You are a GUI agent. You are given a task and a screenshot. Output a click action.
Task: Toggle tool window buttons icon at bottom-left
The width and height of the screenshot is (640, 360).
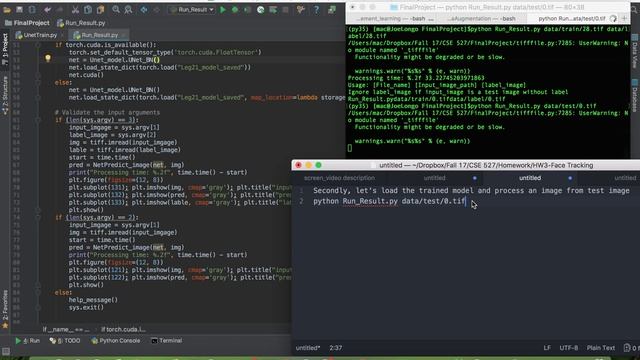pyautogui.click(x=6, y=351)
